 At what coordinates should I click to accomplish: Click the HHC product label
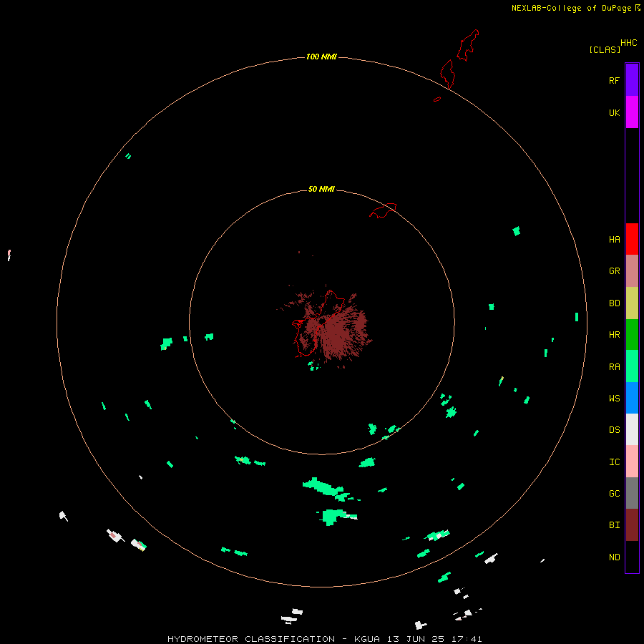pyautogui.click(x=629, y=43)
